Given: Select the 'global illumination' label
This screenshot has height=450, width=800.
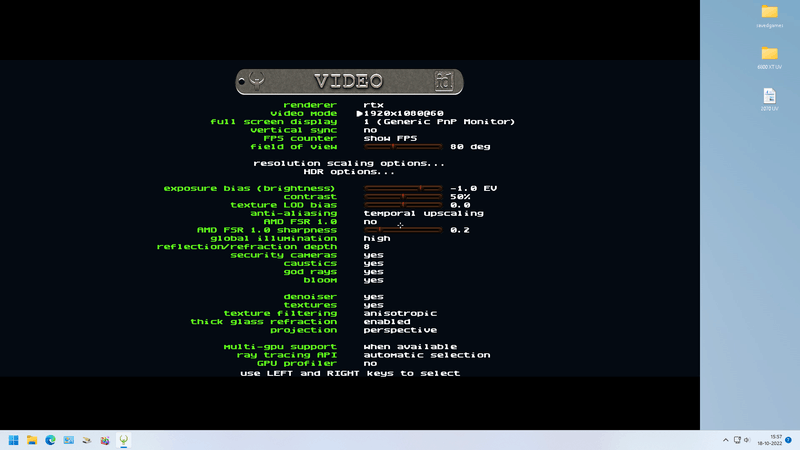Looking at the screenshot, I should point(273,238).
